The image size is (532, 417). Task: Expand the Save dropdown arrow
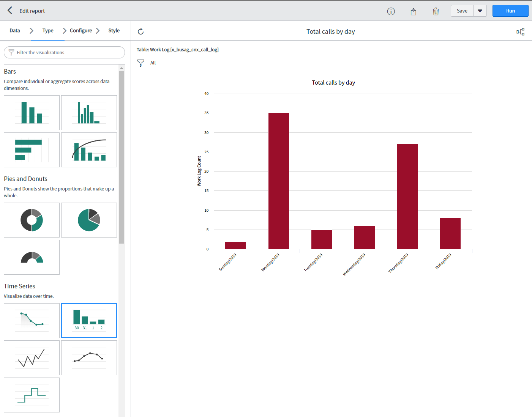coord(480,11)
